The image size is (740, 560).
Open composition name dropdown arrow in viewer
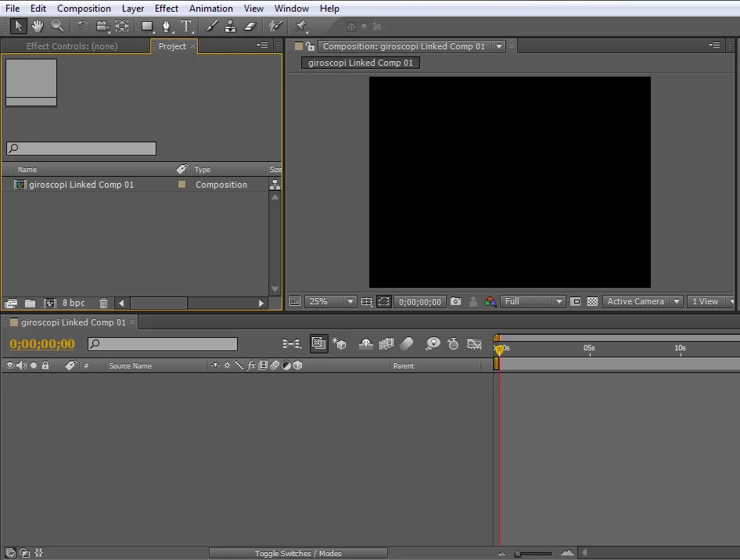coord(499,46)
